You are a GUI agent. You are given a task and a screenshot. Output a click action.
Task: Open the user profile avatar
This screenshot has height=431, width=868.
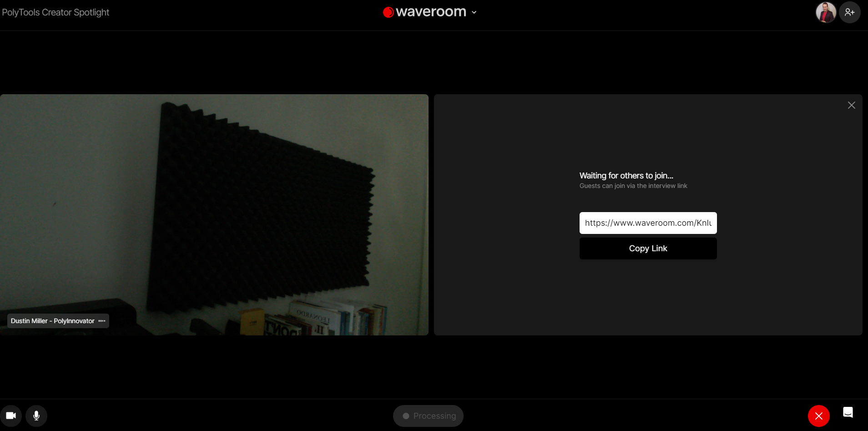(826, 12)
